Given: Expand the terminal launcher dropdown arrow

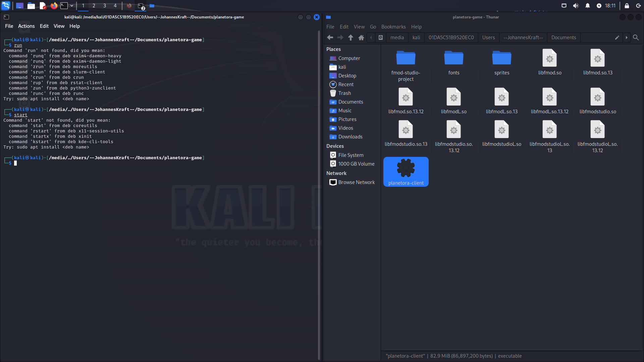Looking at the screenshot, I should click(x=72, y=6).
